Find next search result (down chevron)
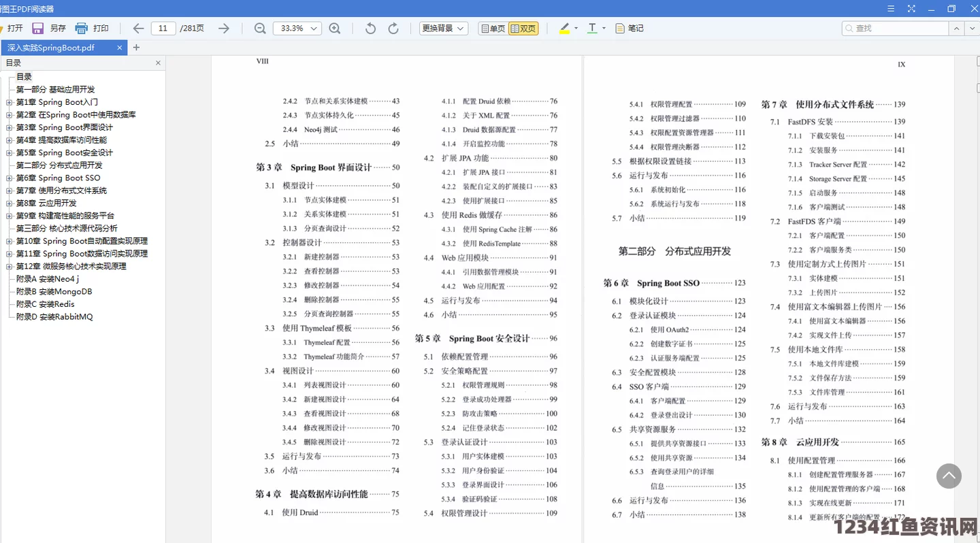The width and height of the screenshot is (980, 543). [973, 28]
